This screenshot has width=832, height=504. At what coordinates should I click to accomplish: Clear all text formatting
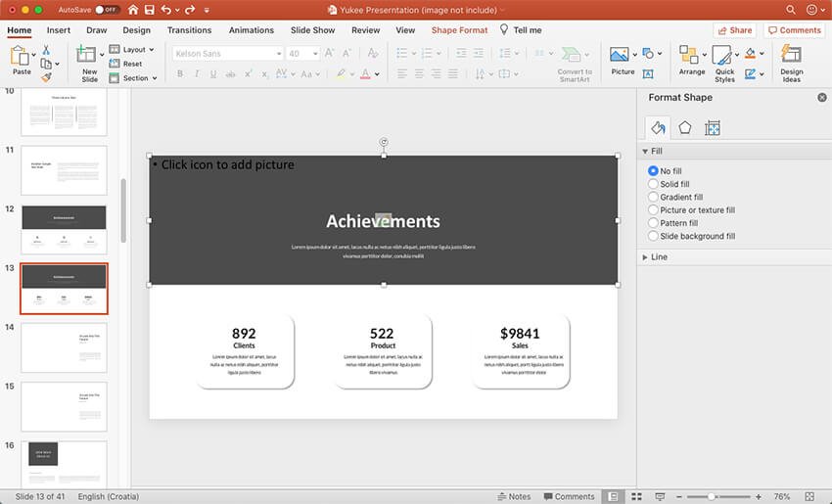373,53
